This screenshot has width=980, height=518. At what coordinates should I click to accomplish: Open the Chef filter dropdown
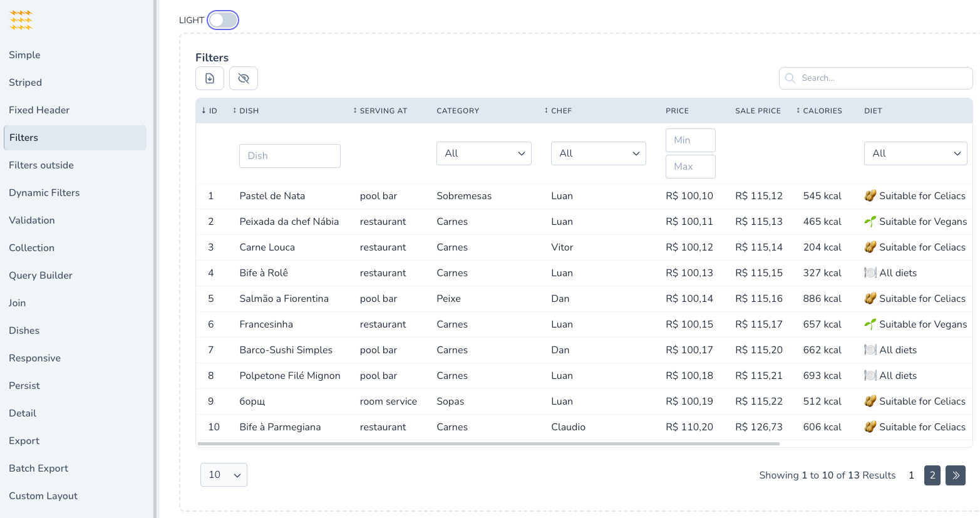click(598, 153)
